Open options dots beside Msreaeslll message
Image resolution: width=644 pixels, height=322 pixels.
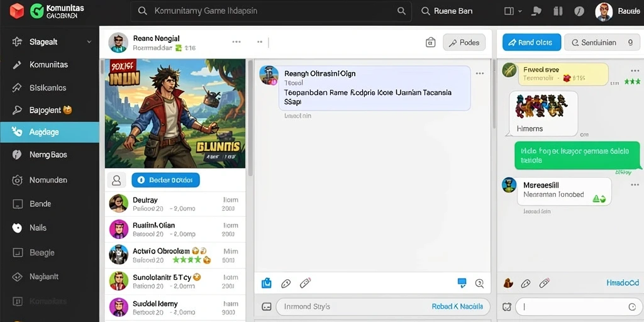pos(635,185)
